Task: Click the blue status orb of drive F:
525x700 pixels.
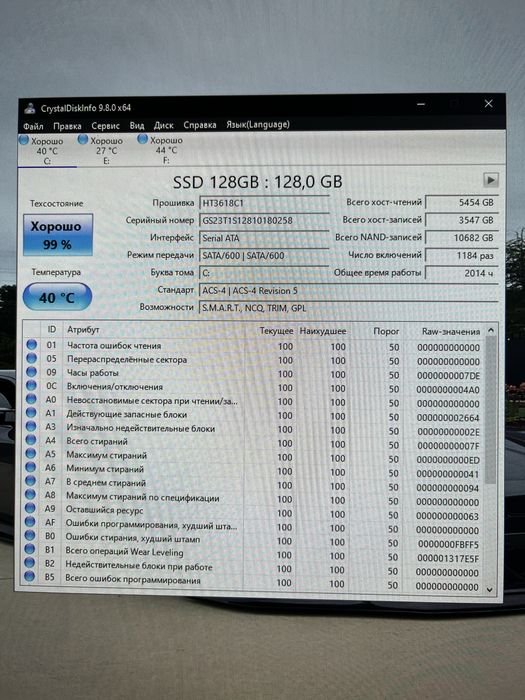Action: pos(142,139)
